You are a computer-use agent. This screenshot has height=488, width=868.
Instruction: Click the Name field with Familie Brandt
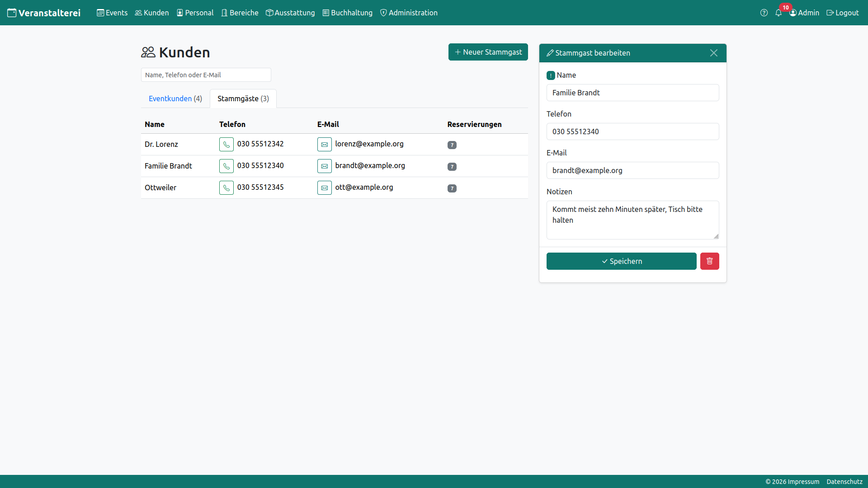(x=633, y=93)
